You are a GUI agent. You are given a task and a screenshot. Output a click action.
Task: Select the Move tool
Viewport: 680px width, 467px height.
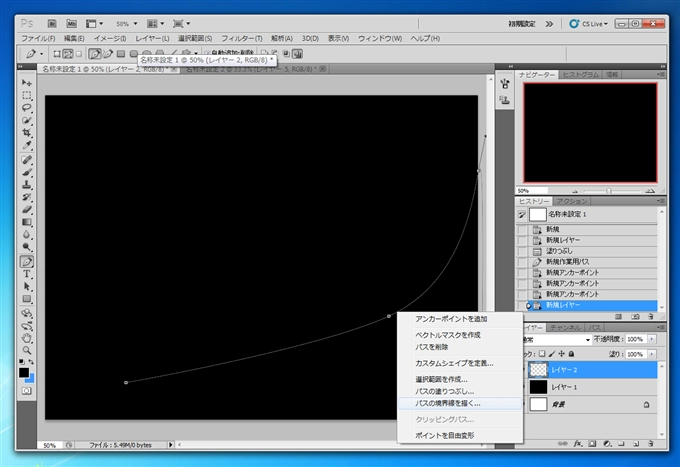[x=26, y=82]
